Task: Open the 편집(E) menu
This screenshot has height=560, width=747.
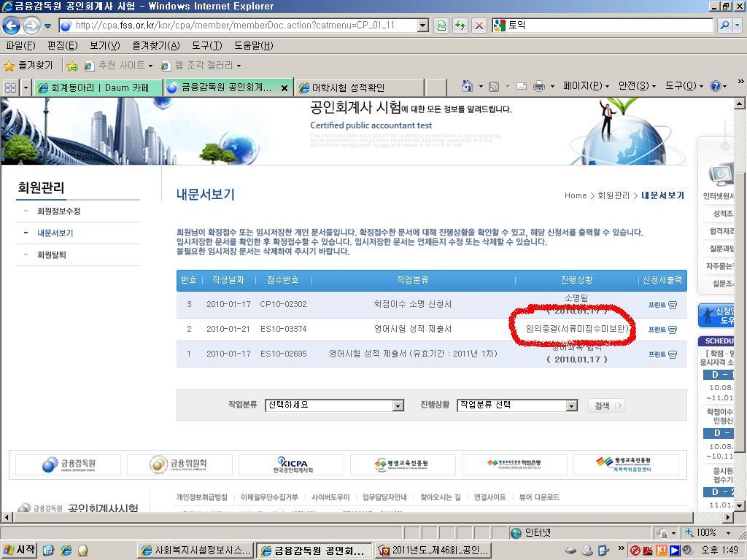Action: (x=63, y=46)
